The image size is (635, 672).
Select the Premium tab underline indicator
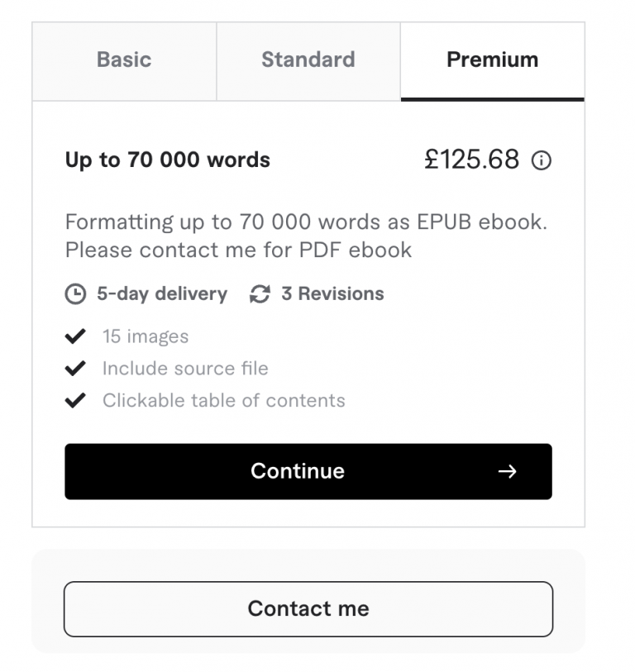[x=493, y=98]
